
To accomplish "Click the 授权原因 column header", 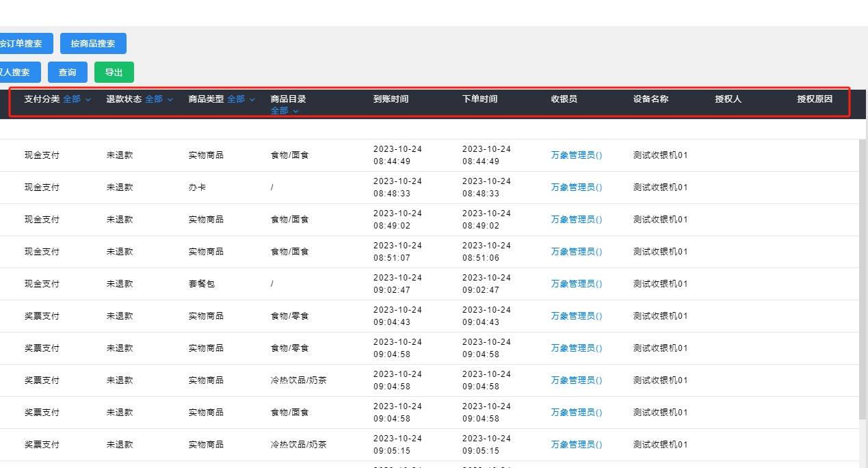I will 815,99.
